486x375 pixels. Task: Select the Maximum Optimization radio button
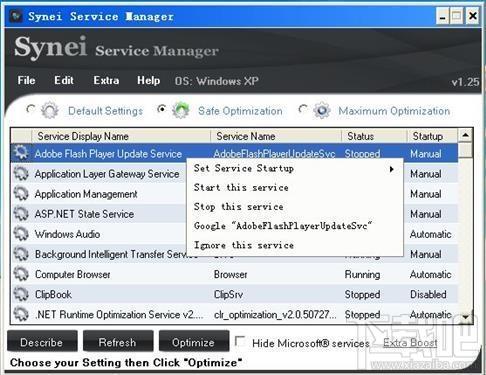pyautogui.click(x=303, y=109)
